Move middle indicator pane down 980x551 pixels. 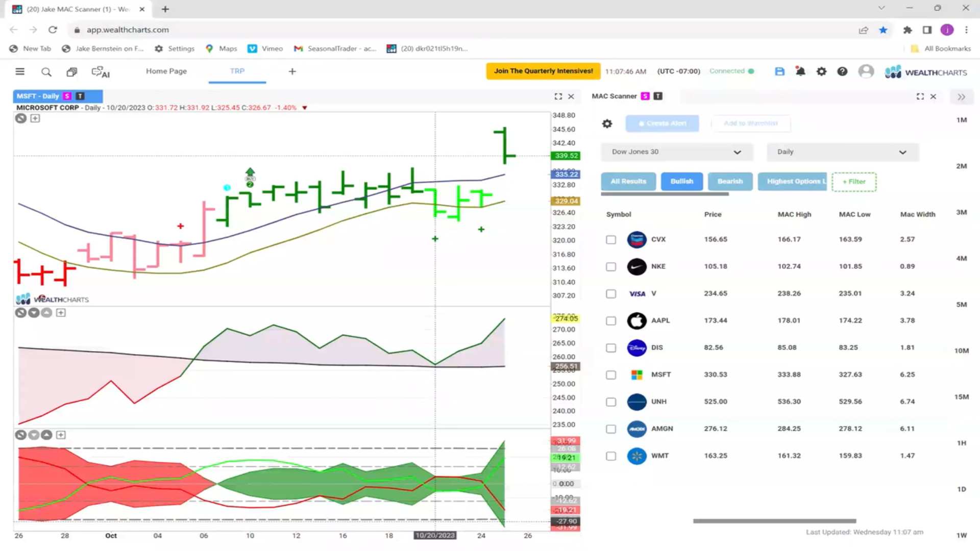pyautogui.click(x=34, y=313)
